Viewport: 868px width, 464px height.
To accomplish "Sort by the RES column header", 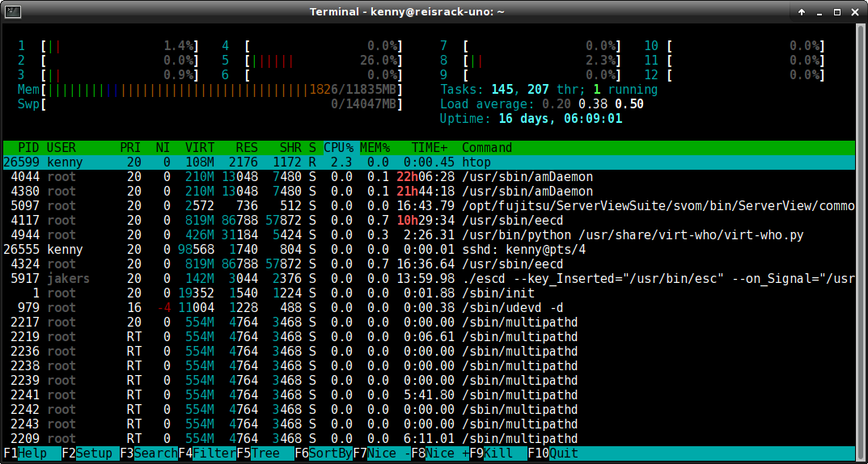I will [x=247, y=148].
